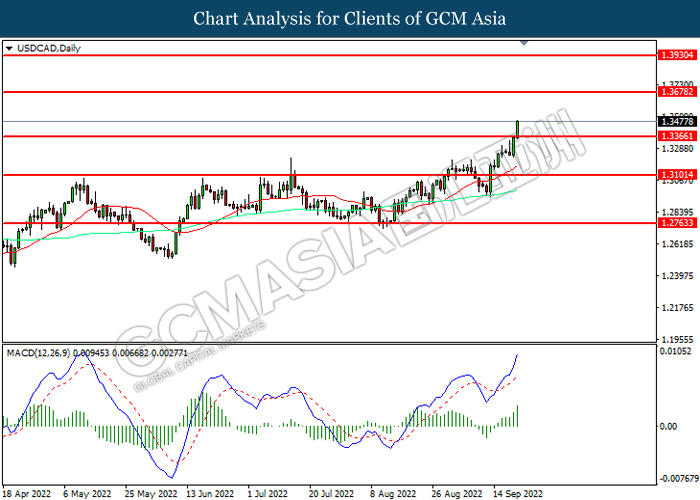Click the 14 Sep 2022 date label
Image resolution: width=700 pixels, height=500 pixels.
(518, 494)
